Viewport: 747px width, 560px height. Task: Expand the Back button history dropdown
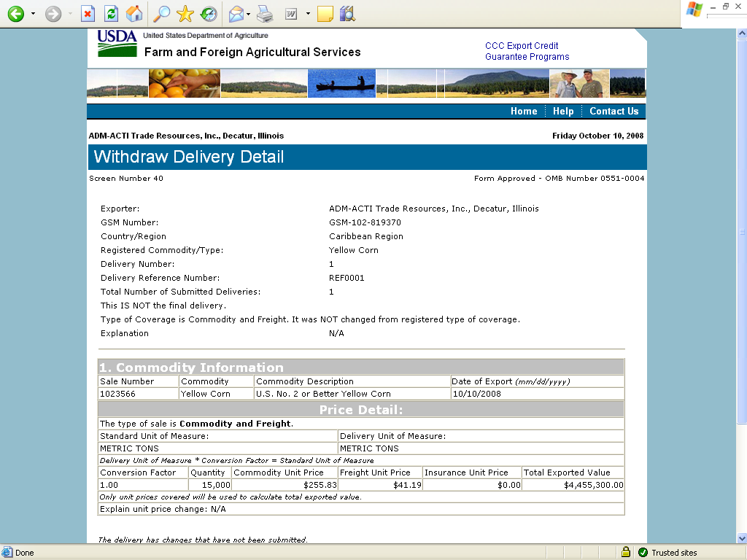pyautogui.click(x=33, y=14)
